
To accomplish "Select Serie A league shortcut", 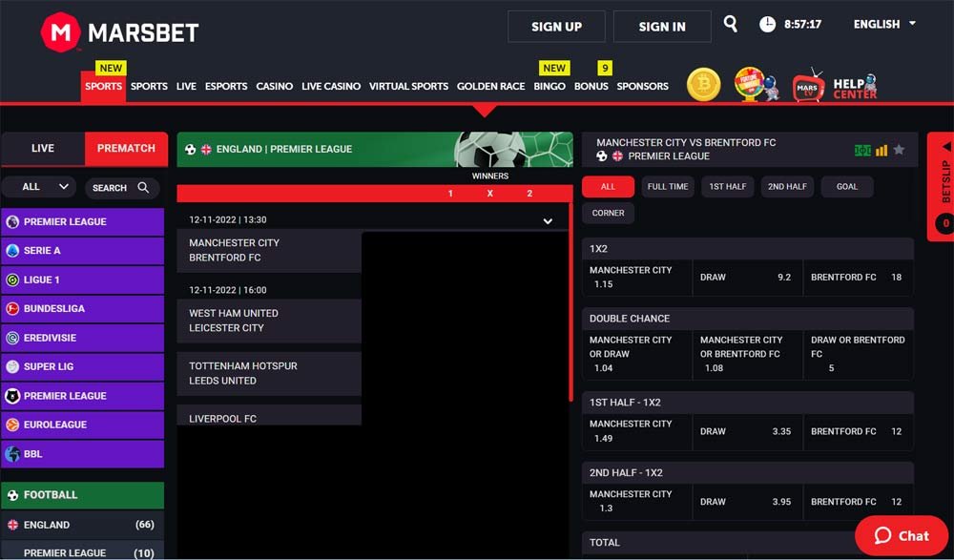I will [x=83, y=251].
